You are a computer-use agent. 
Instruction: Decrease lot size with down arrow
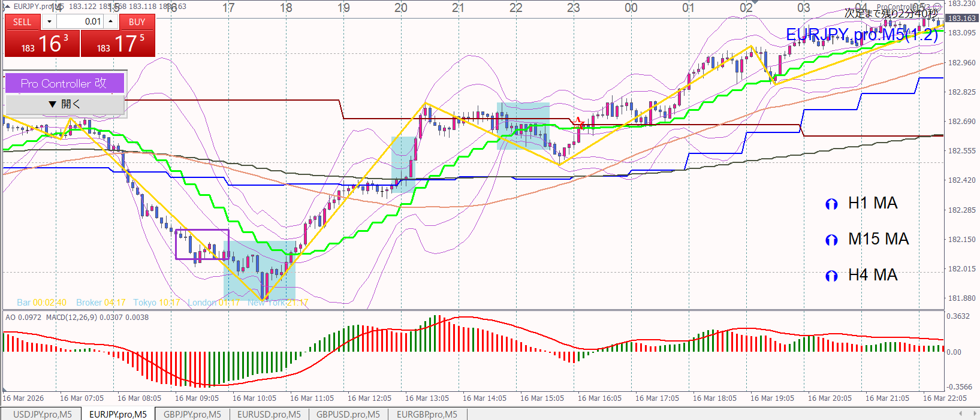(x=49, y=22)
